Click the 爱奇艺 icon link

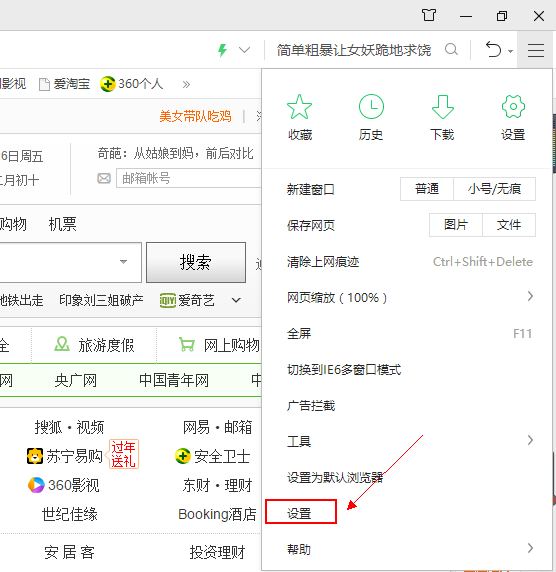coord(167,301)
